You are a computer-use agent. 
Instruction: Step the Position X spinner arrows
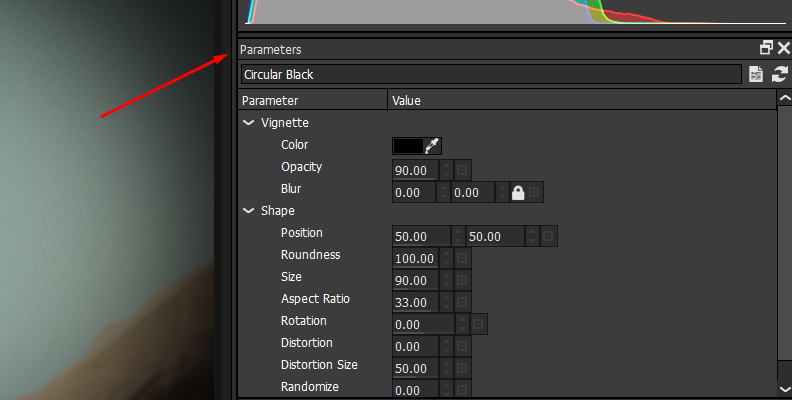[x=458, y=236]
